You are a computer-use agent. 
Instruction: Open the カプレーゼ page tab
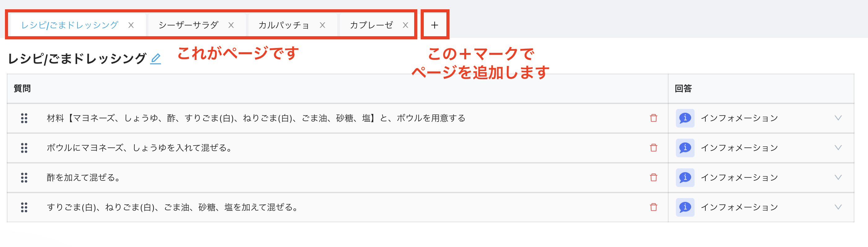pyautogui.click(x=371, y=25)
